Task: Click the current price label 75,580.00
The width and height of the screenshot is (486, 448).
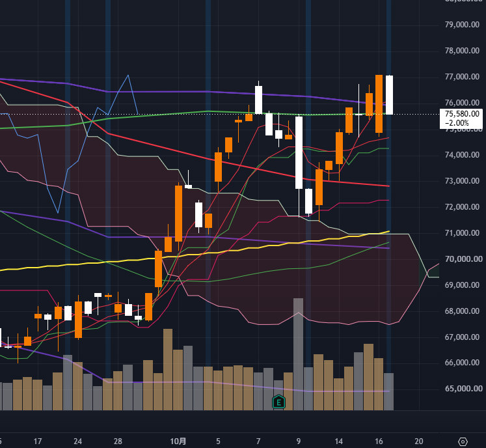Action: [x=462, y=114]
